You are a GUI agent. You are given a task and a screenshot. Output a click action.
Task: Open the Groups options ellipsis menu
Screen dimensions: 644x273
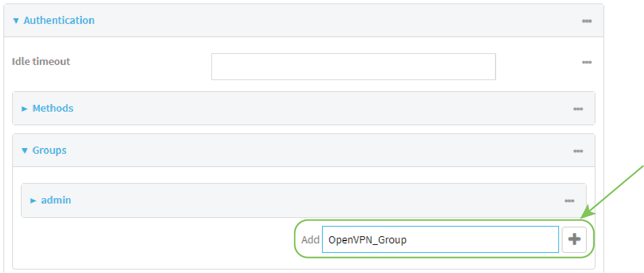click(578, 151)
